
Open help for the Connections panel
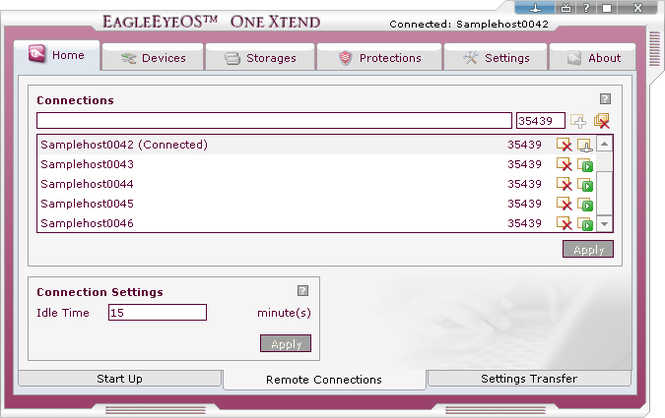605,99
